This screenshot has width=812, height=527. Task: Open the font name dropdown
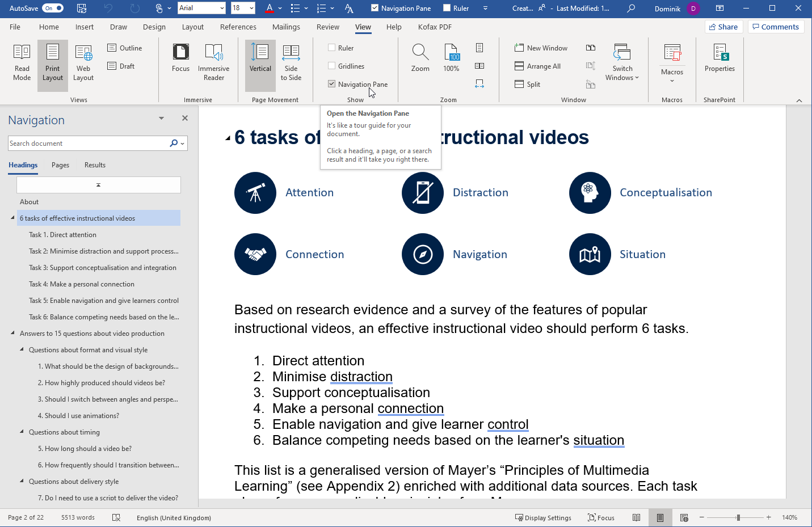pos(221,9)
